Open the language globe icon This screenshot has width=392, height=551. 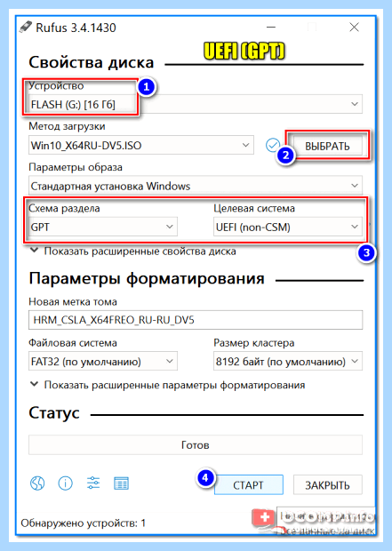click(37, 483)
